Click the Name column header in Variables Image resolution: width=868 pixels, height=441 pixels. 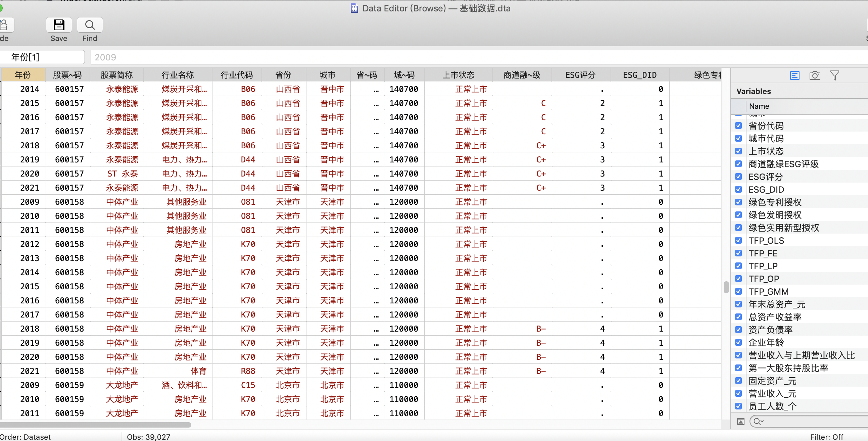click(759, 106)
